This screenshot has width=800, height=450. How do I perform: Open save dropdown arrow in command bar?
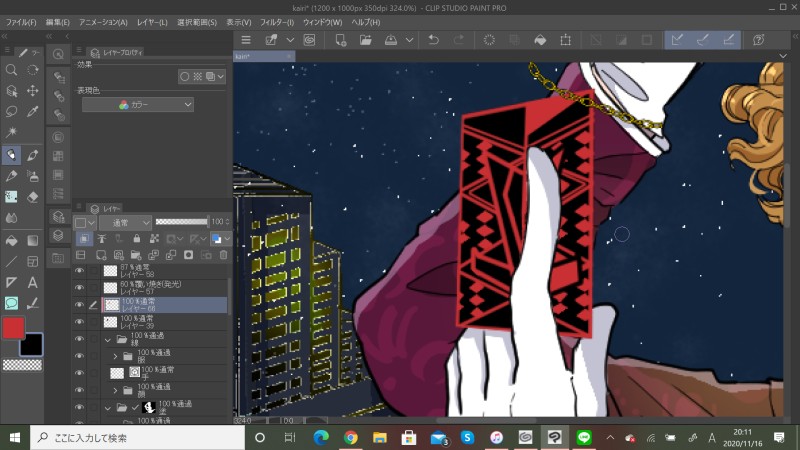(409, 40)
